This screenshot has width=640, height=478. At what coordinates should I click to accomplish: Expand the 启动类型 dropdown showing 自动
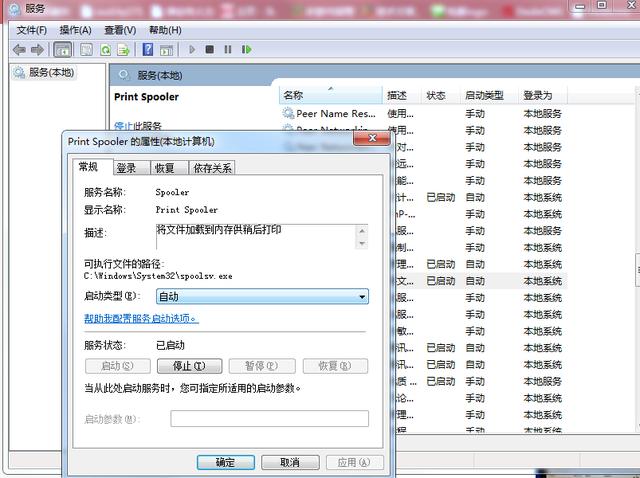point(262,296)
